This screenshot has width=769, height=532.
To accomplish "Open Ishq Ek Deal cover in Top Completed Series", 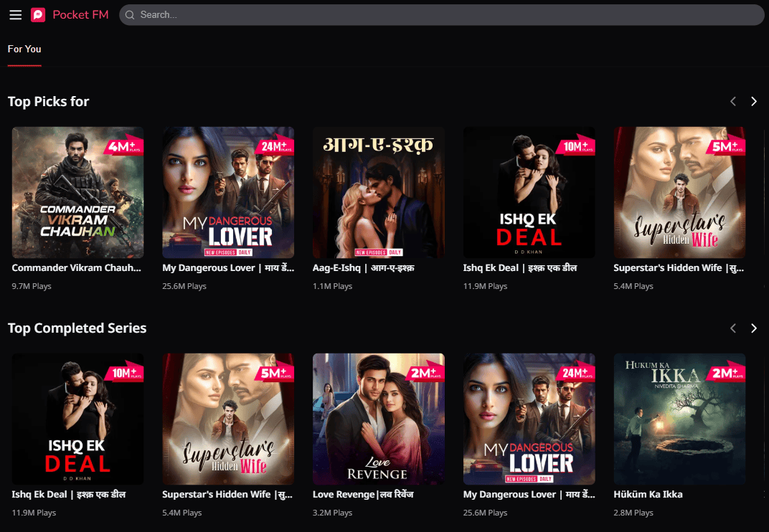I will coord(77,419).
